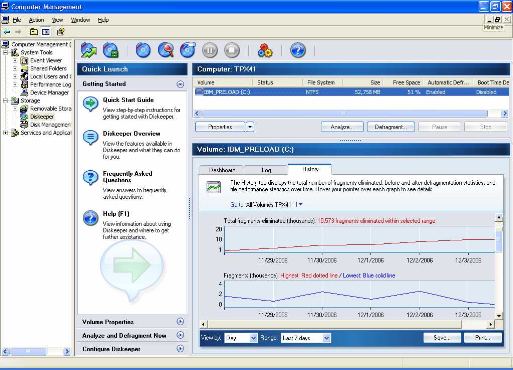Expand the Services and Applications node

[5, 133]
